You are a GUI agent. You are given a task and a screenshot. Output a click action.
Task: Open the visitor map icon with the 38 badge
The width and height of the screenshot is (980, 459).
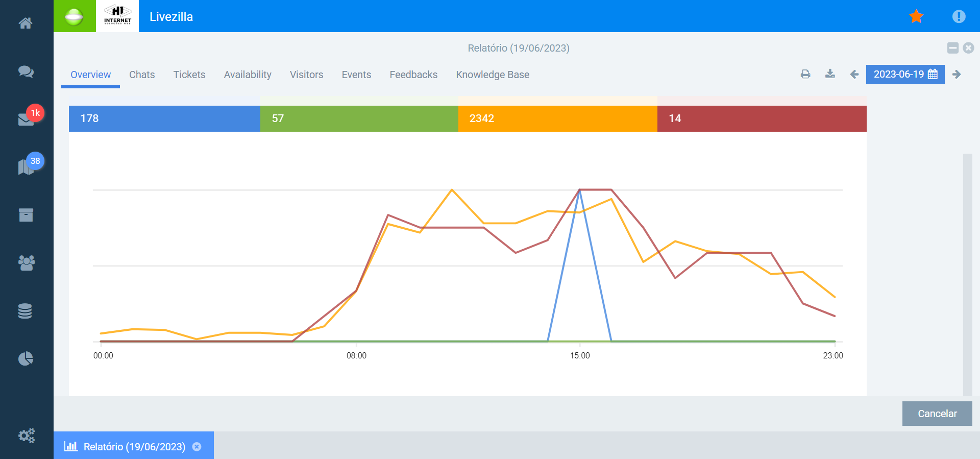[x=27, y=166]
